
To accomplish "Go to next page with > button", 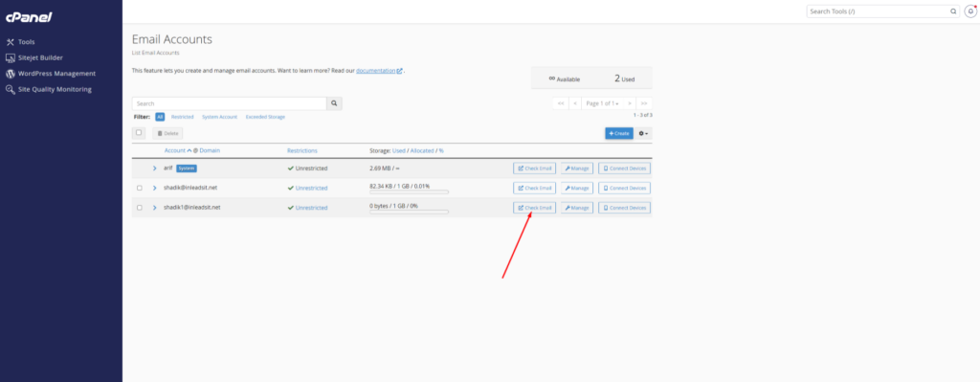I will click(630, 103).
